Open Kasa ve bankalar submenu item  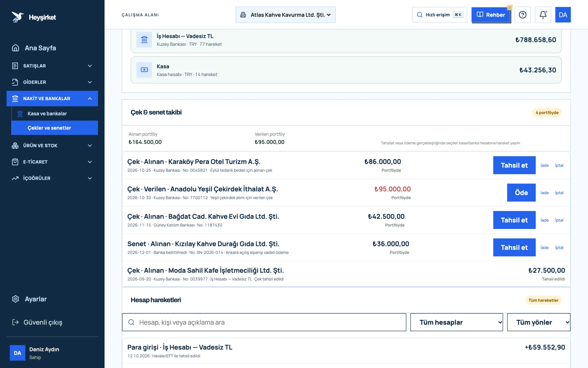point(55,113)
